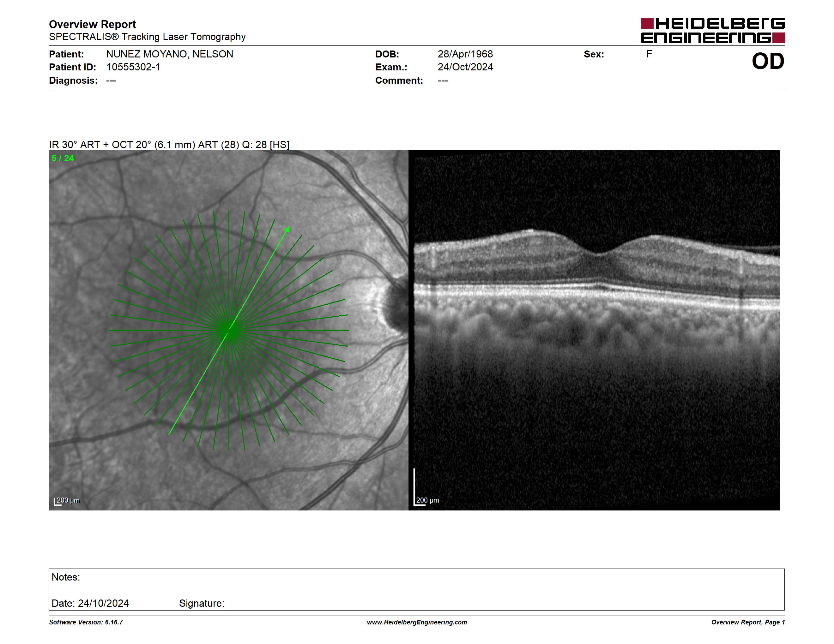The height and width of the screenshot is (644, 834).
Task: Click the scan parameters line 'IR 30° ART + OCT'
Action: pyautogui.click(x=169, y=145)
